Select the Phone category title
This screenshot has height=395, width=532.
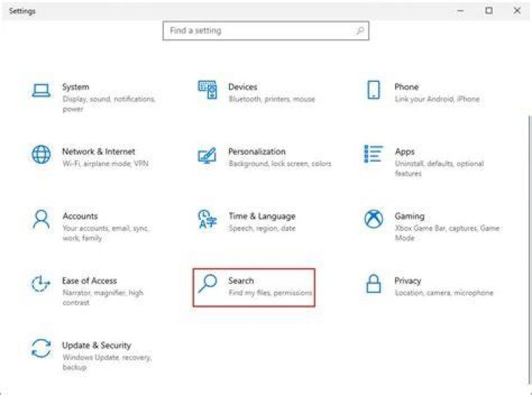(x=406, y=87)
